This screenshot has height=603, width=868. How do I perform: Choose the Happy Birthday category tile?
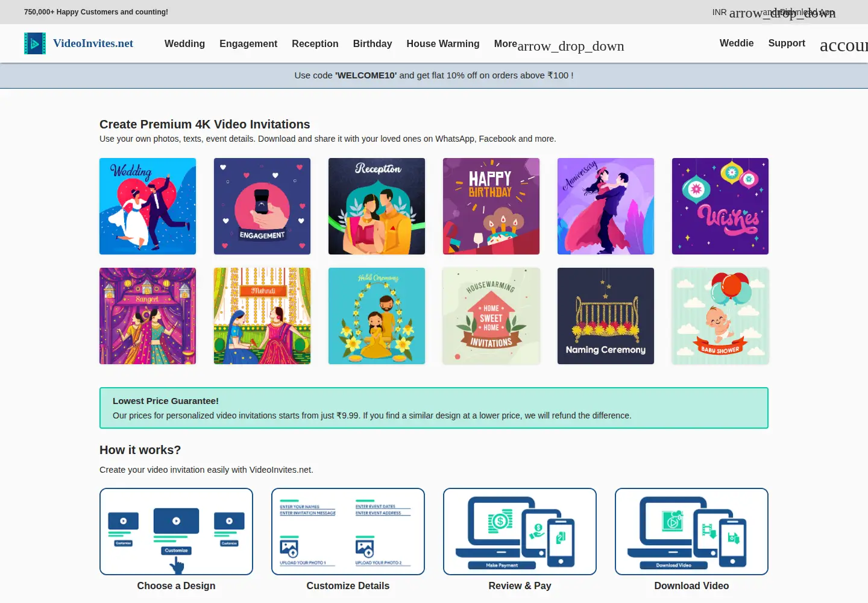click(491, 206)
